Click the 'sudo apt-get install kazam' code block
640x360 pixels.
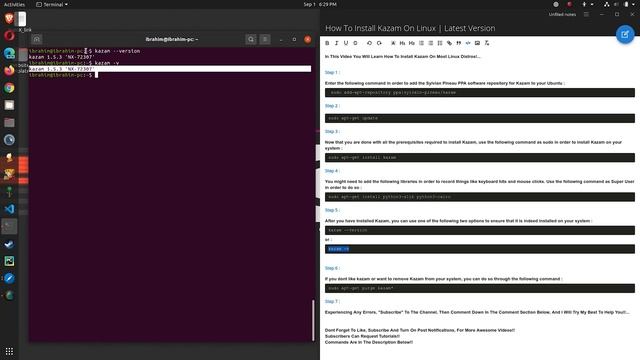tap(480, 158)
